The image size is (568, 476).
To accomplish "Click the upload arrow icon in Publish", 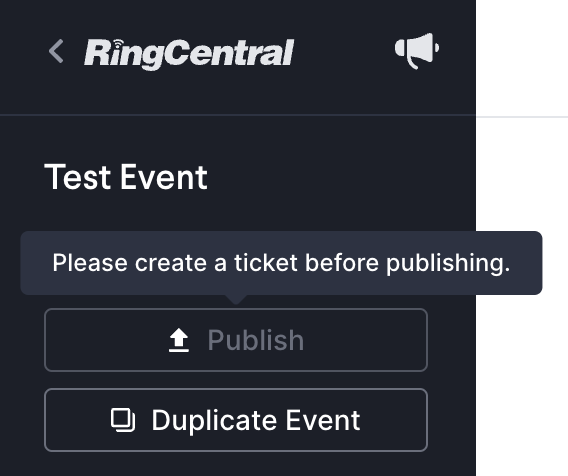I will click(x=179, y=340).
